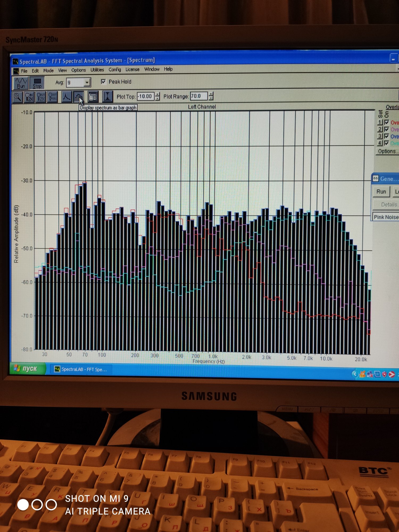Screen dimensions: 399x532
Task: Increase the Plot Range value
Action: [211, 94]
